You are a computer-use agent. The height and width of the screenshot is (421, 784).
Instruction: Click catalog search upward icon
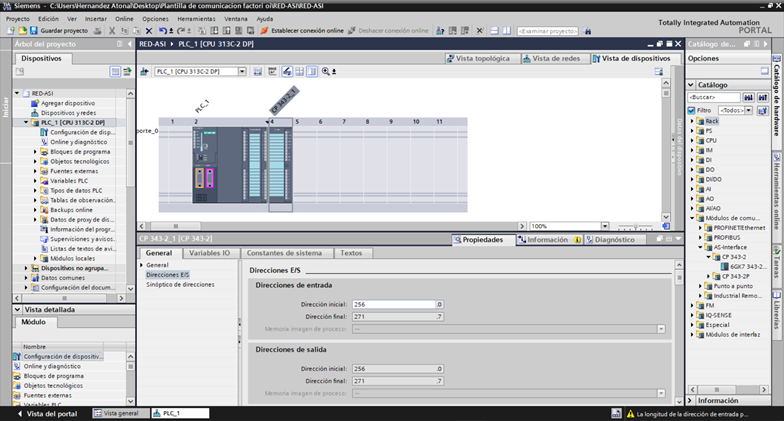point(762,98)
